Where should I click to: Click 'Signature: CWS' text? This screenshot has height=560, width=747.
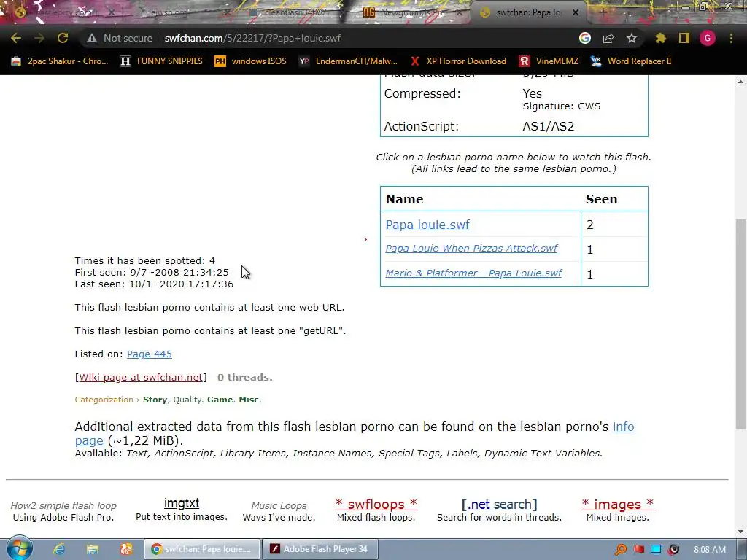click(562, 106)
